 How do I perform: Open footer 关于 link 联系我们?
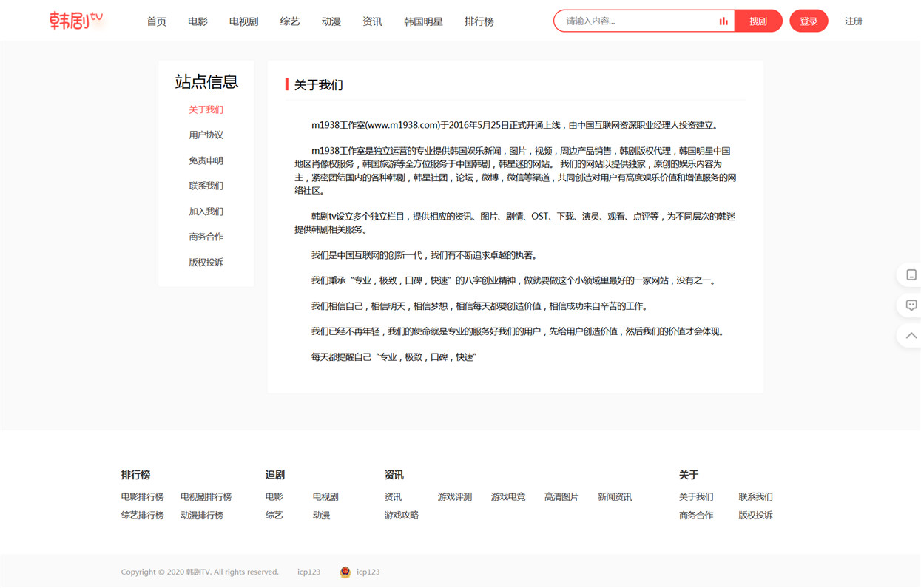[755, 497]
